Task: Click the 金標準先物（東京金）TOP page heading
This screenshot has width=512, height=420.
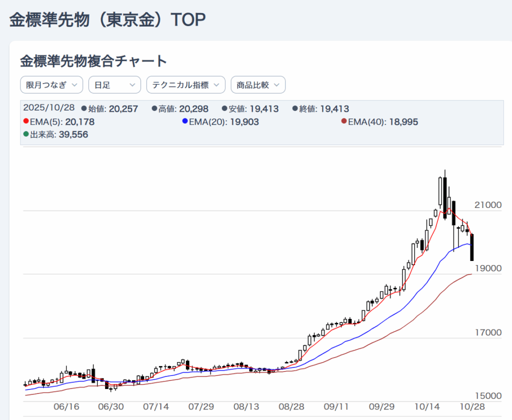Action: 107,20
